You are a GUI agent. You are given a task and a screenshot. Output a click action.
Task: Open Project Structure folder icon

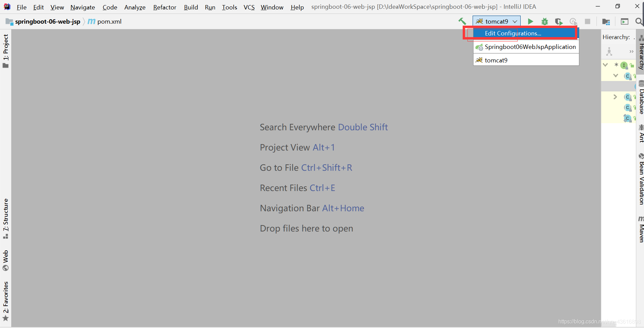pyautogui.click(x=606, y=22)
